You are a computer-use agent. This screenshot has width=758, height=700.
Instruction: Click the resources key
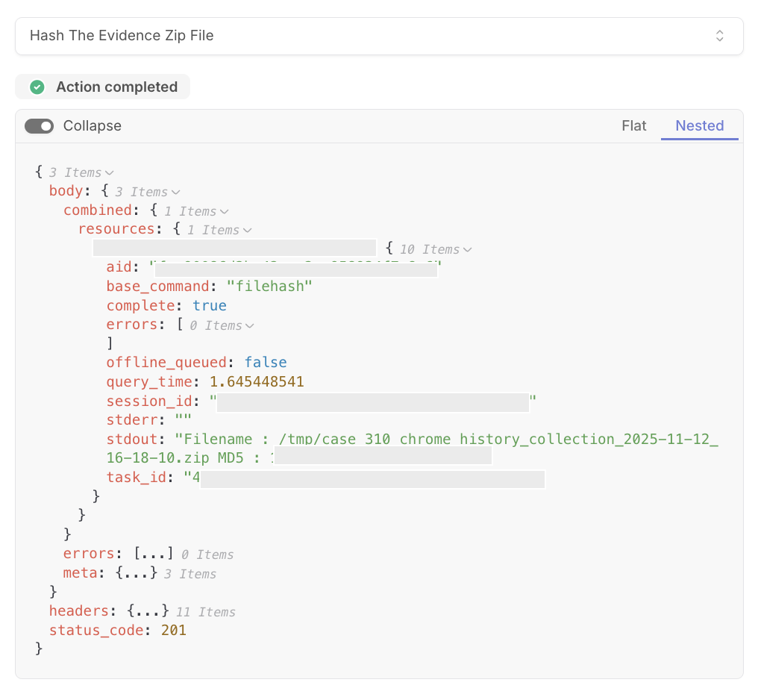[116, 229]
